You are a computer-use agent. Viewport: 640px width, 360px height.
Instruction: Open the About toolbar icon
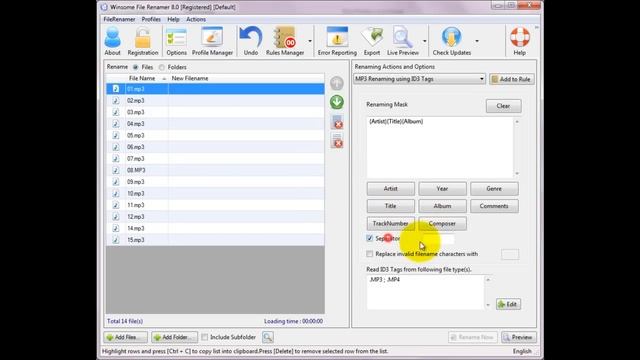[112, 41]
